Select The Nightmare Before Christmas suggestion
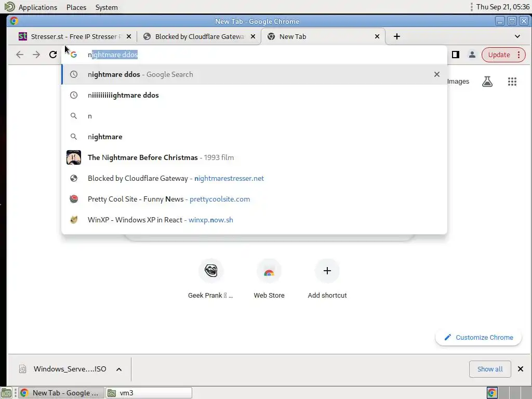Viewport: 532px width, 399px height. (x=254, y=157)
